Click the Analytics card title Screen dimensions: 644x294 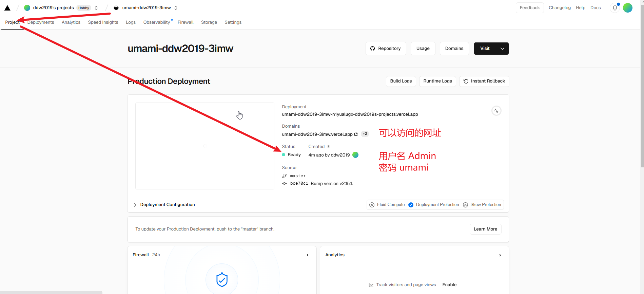[x=335, y=255]
